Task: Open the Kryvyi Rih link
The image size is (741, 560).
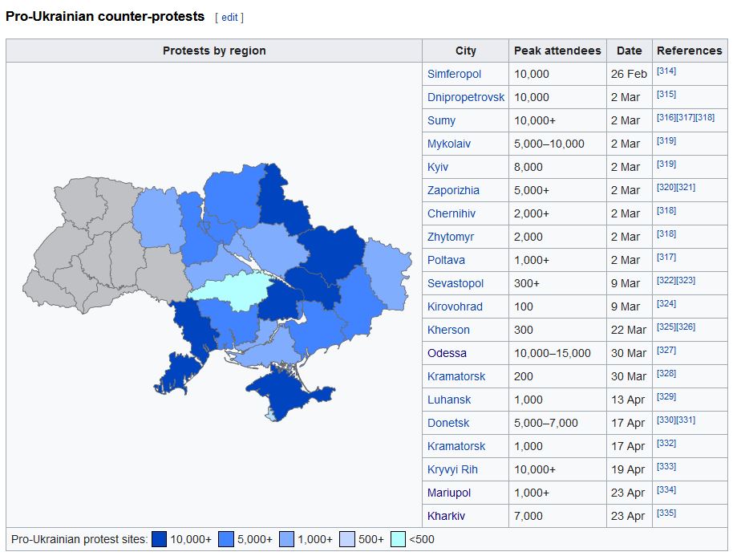Action: [452, 469]
